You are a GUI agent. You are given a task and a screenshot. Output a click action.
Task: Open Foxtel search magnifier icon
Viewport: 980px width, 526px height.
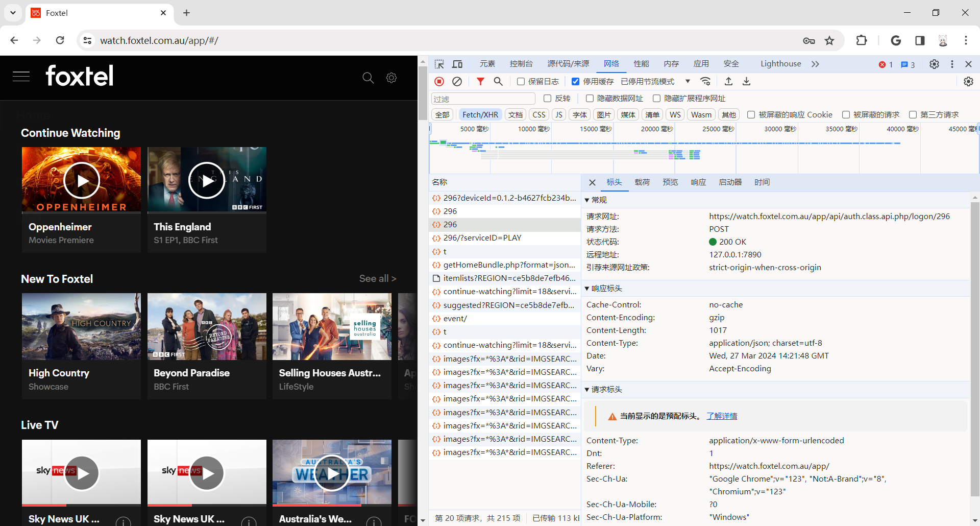pyautogui.click(x=368, y=78)
